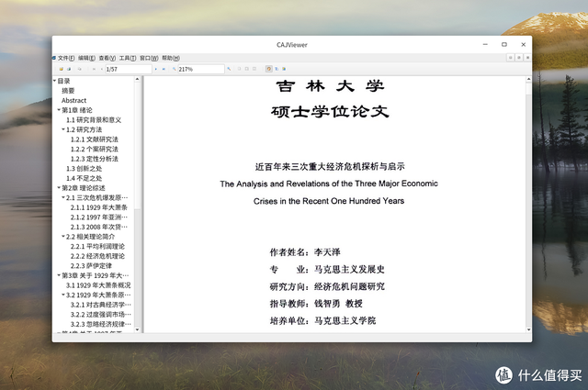Click the page number field showing 1/57

pyautogui.click(x=129, y=69)
